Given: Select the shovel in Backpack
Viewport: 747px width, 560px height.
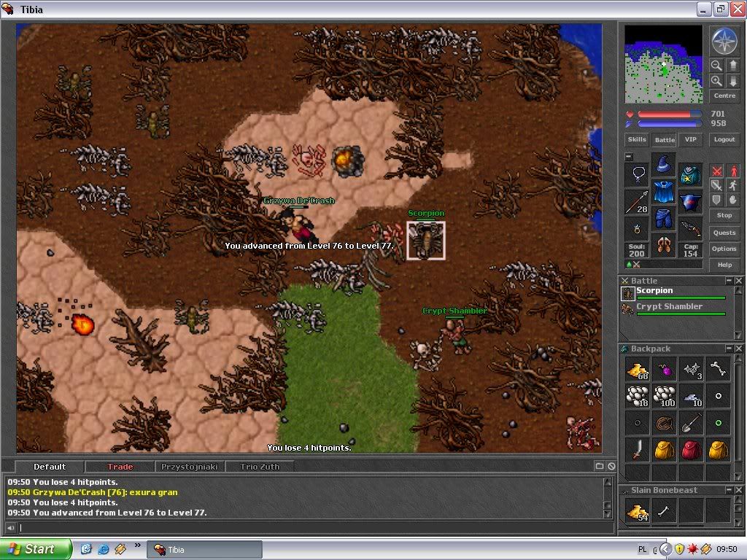Looking at the screenshot, I should tap(692, 423).
